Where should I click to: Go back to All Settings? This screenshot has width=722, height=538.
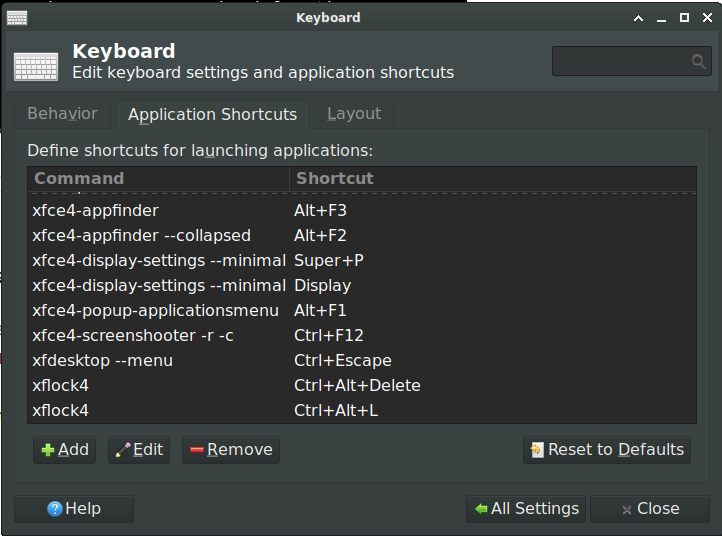pos(526,509)
